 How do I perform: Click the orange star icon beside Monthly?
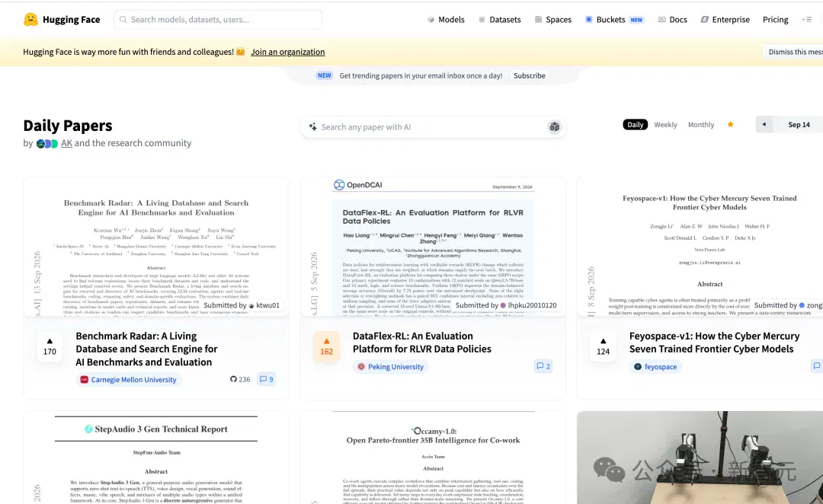[x=730, y=124]
